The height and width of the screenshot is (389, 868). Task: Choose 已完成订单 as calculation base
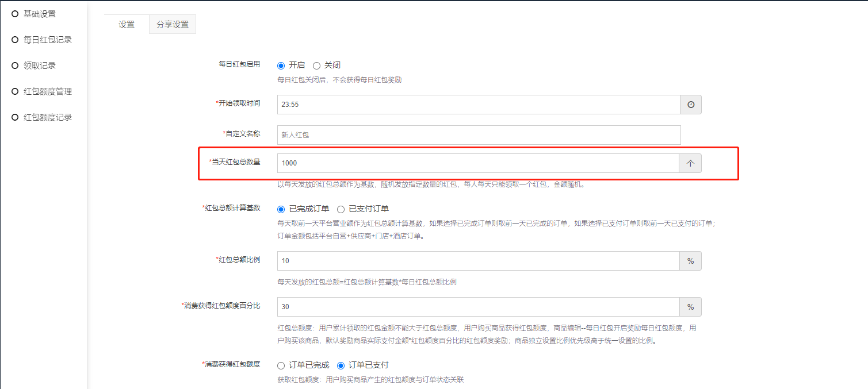(x=281, y=209)
